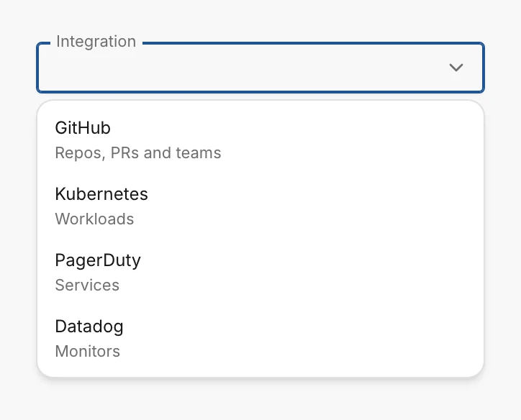Click the 'Workloads' description text
Image resolution: width=521 pixels, height=420 pixels.
pyautogui.click(x=94, y=219)
